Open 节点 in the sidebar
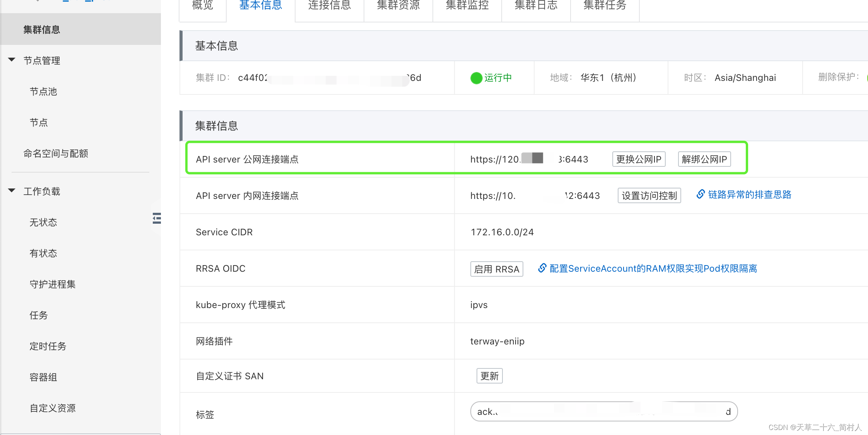Image resolution: width=868 pixels, height=435 pixels. coord(39,123)
